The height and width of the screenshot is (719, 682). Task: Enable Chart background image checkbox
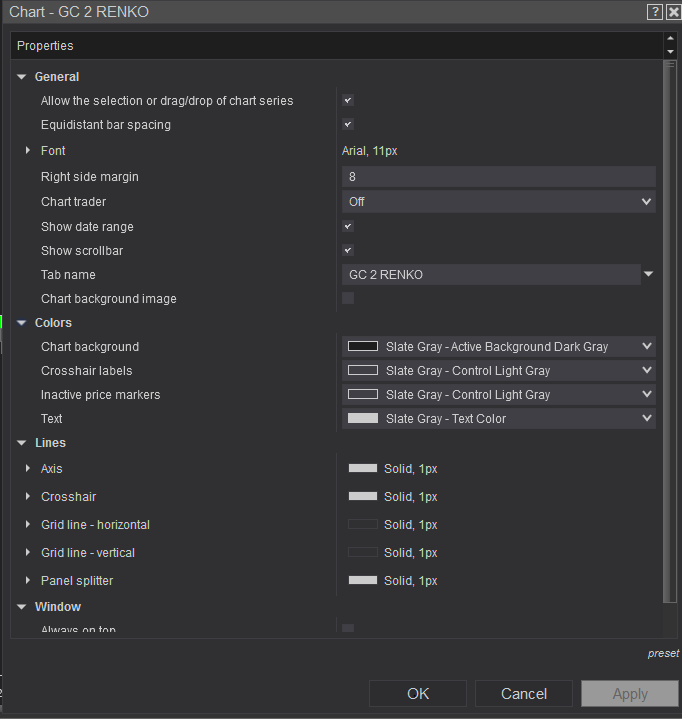(x=348, y=298)
